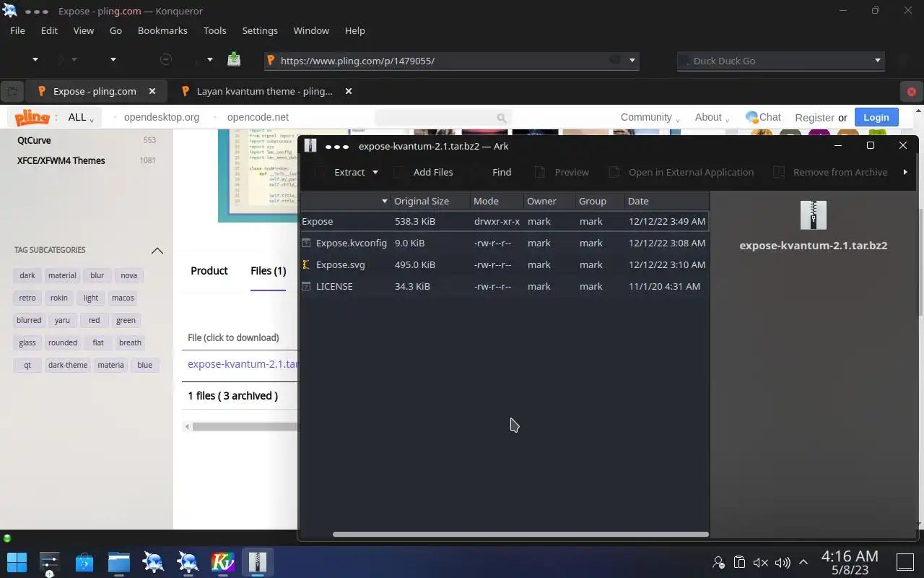Click the red close-tab icon at tab bar end
Image resolution: width=924 pixels, height=578 pixels.
coord(911,92)
